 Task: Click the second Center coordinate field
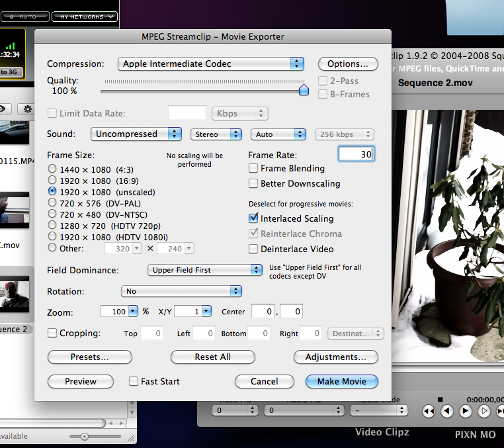[291, 311]
